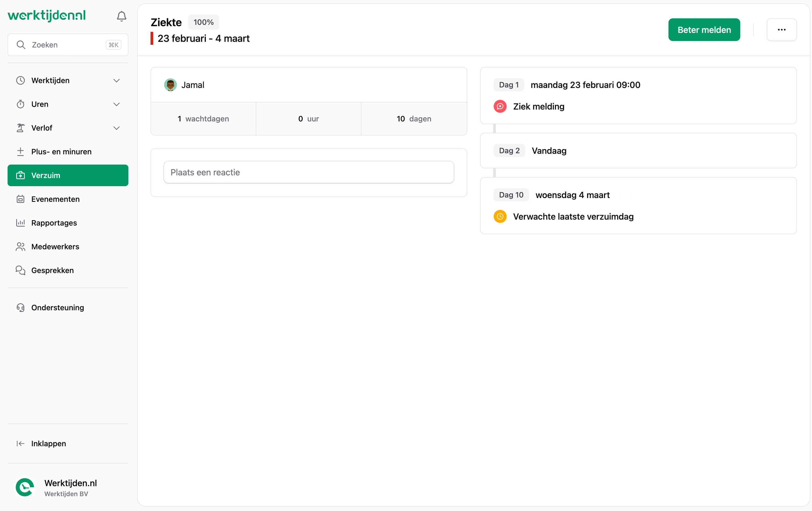Open the Medewerkers section
The width and height of the screenshot is (812, 511).
tap(55, 247)
